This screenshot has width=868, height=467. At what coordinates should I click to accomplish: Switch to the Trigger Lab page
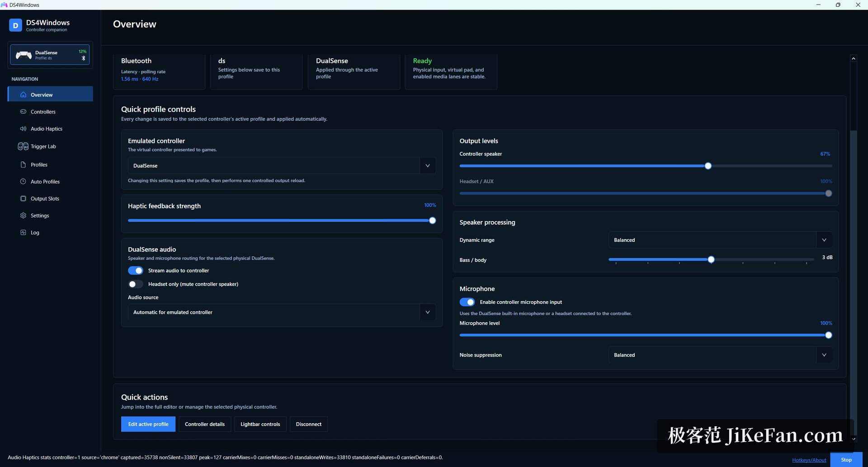[x=51, y=146]
